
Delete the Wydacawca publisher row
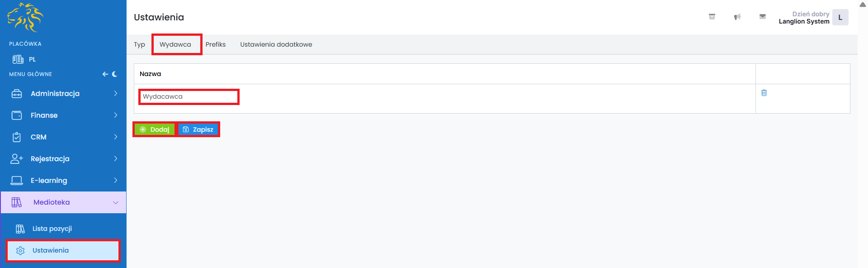click(764, 93)
